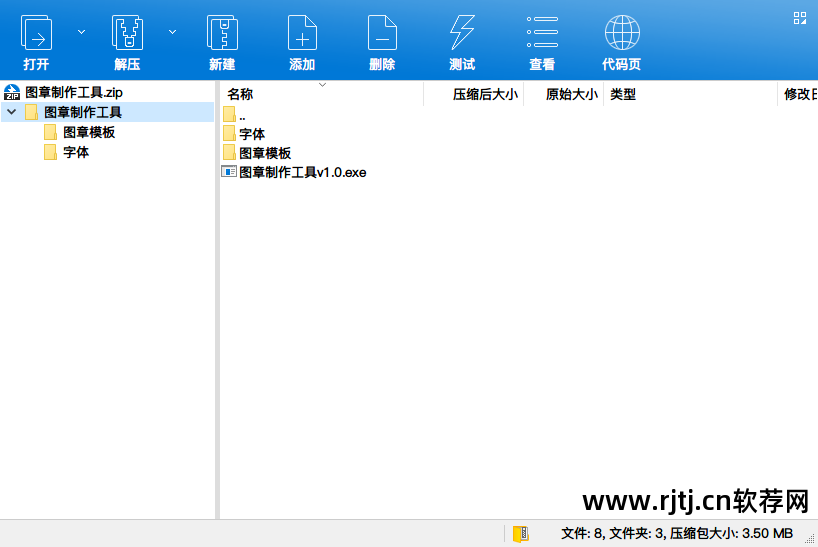Click the exe icon of 图章制作工具v1.0.exe
The width and height of the screenshot is (818, 547).
pyautogui.click(x=229, y=172)
